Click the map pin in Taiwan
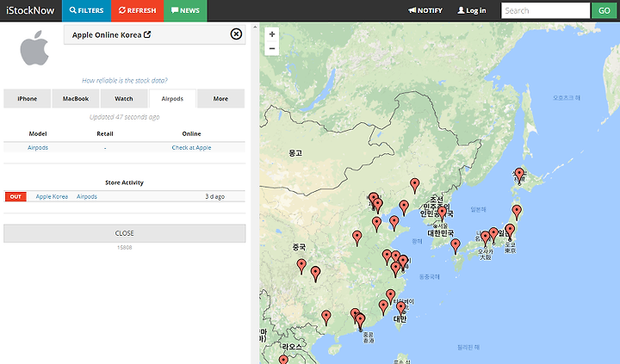 401,308
